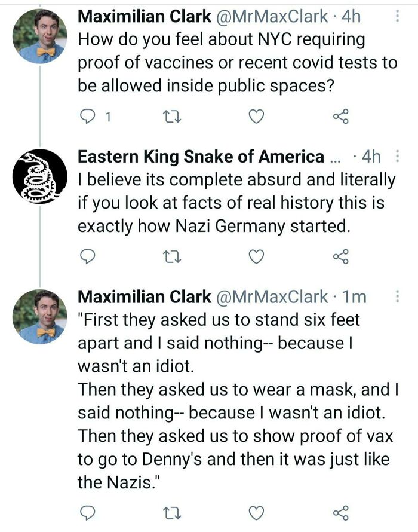The width and height of the screenshot is (418, 532).
Task: Click the retweet icon on Eastern King Snake's reply
Action: (173, 256)
